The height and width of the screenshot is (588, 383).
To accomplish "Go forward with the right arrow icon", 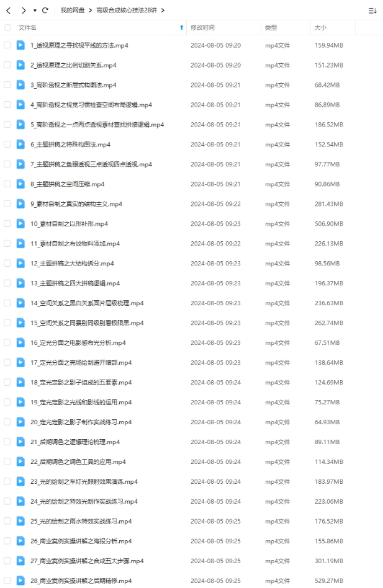I will click(x=24, y=11).
